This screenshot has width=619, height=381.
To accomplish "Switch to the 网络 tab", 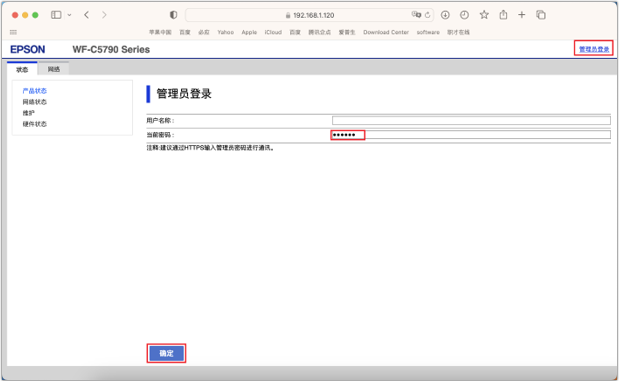I will 54,69.
